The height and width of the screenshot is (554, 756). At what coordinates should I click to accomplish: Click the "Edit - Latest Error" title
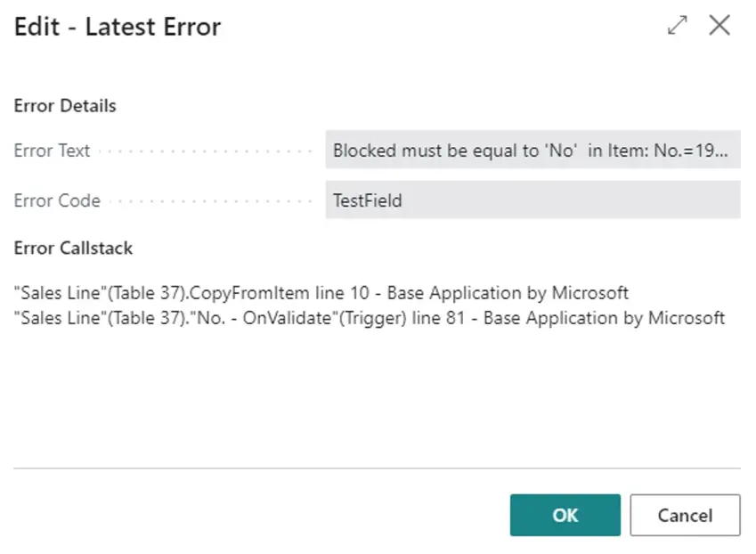[118, 27]
